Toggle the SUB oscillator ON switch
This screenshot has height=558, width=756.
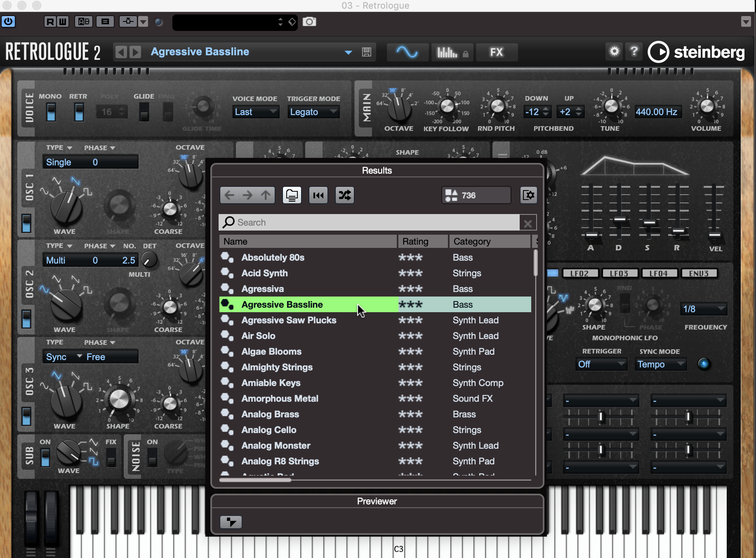[x=45, y=457]
